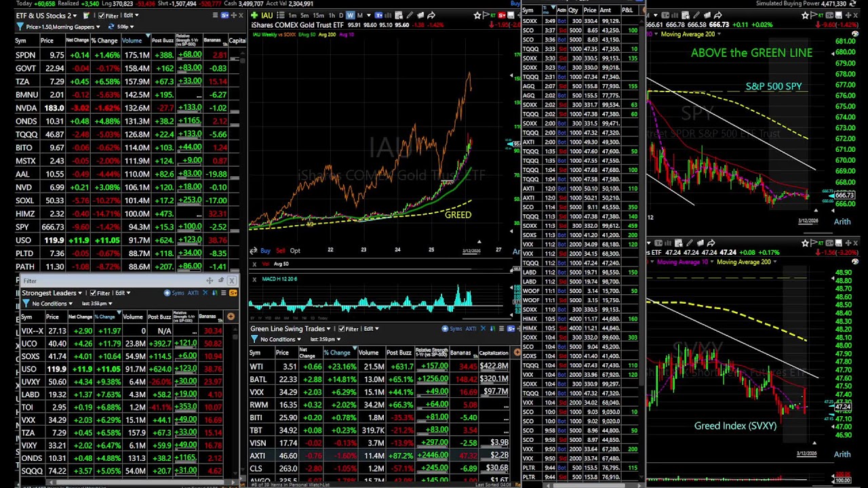This screenshot has width=868, height=488.
Task: Click the drawing pencil tool in IAU chart toolbar
Action: click(409, 16)
